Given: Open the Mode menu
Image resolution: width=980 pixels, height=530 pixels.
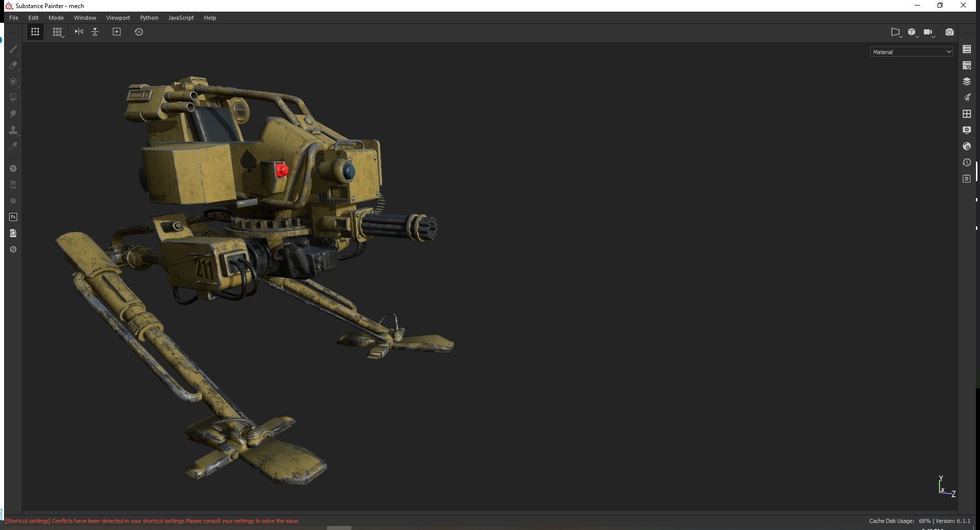Looking at the screenshot, I should click(x=56, y=18).
